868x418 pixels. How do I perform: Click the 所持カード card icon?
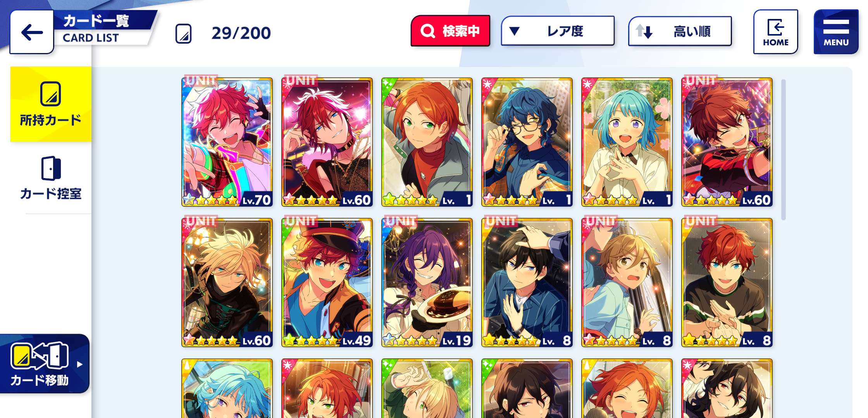pyautogui.click(x=51, y=94)
